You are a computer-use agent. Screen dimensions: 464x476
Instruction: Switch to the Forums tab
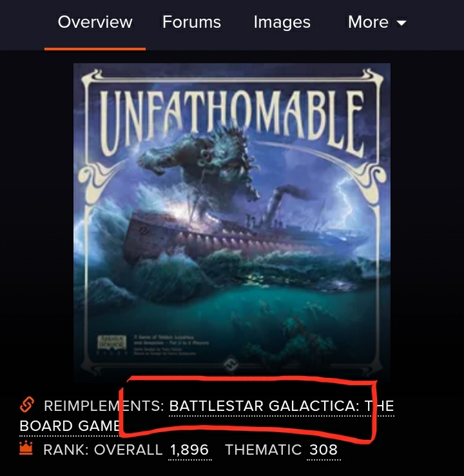coord(191,22)
